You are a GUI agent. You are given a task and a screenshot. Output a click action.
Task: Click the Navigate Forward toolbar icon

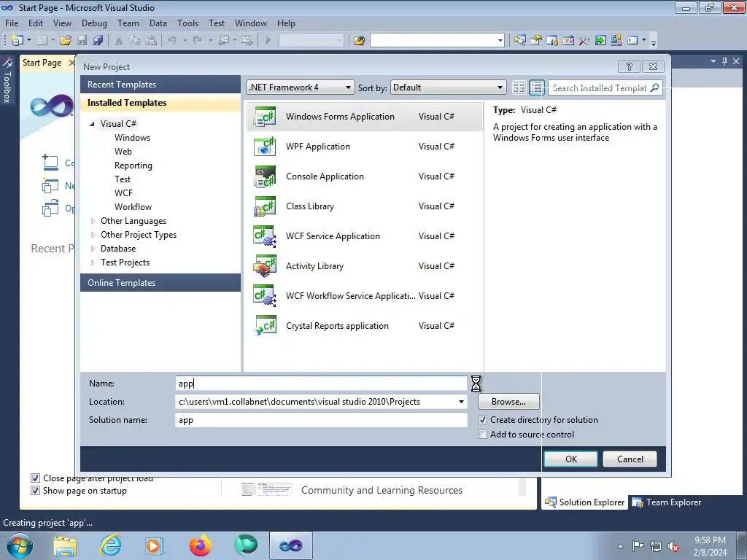247,41
